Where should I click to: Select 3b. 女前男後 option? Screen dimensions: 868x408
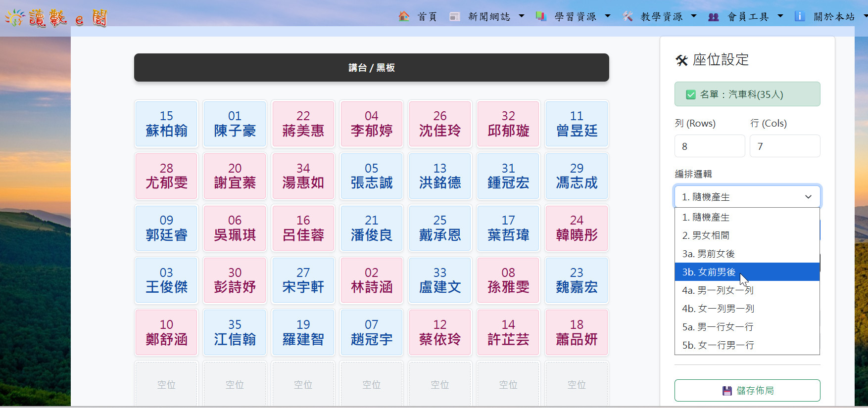point(709,272)
